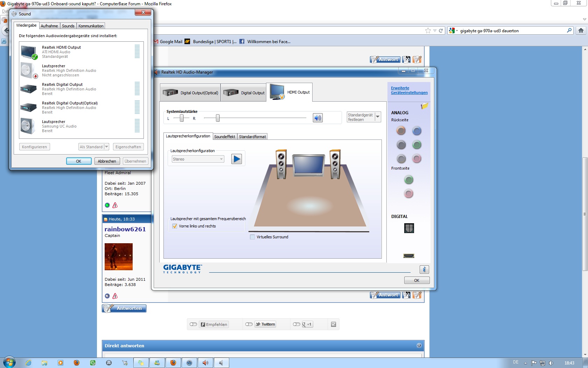Open the taskbar volume tray icon

[x=551, y=363]
